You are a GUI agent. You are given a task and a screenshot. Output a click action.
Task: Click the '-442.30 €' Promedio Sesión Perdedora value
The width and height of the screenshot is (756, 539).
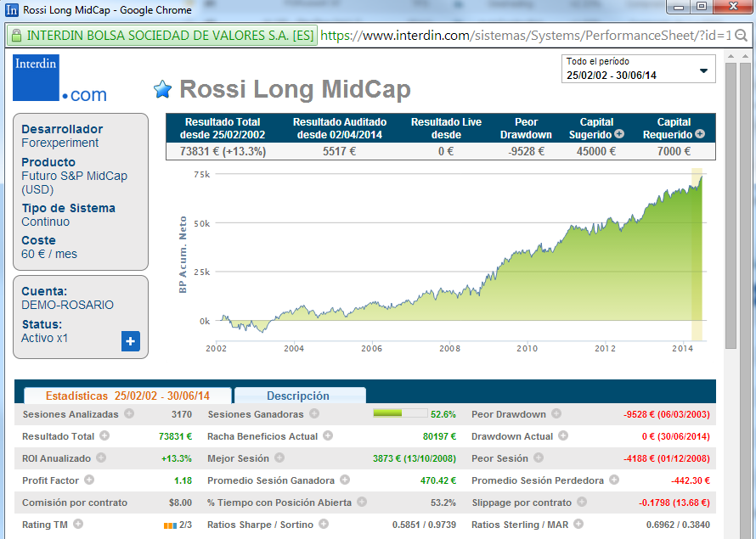coord(691,480)
